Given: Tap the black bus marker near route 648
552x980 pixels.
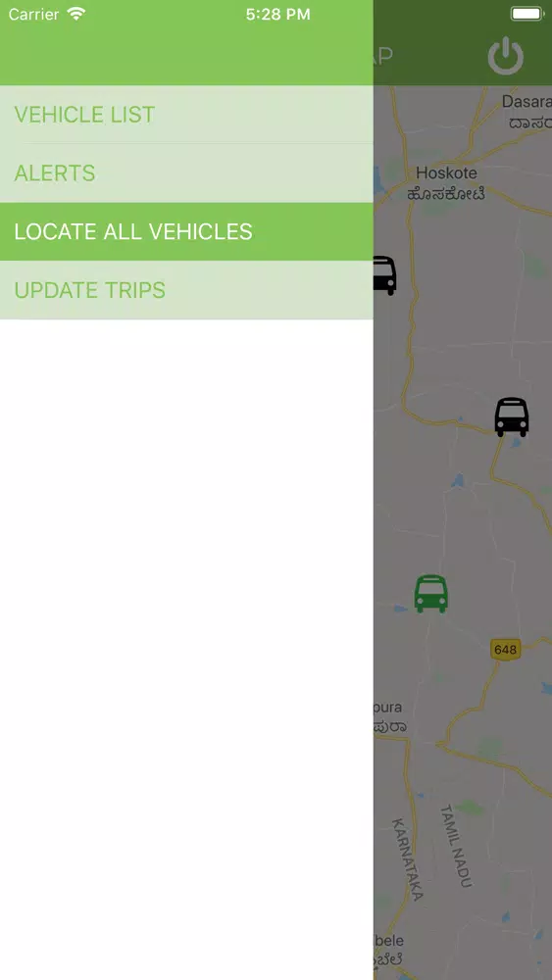Looking at the screenshot, I should point(512,416).
